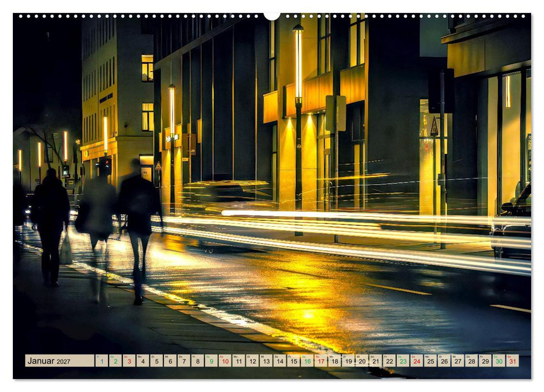Screen dimensions: 544x392
Task: Click the night street photo
Action: click(x=272, y=196)
